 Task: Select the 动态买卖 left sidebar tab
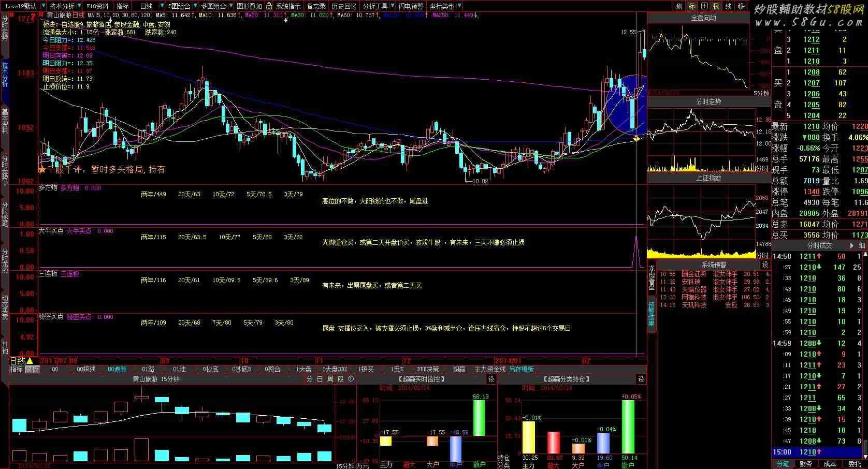pyautogui.click(x=5, y=307)
